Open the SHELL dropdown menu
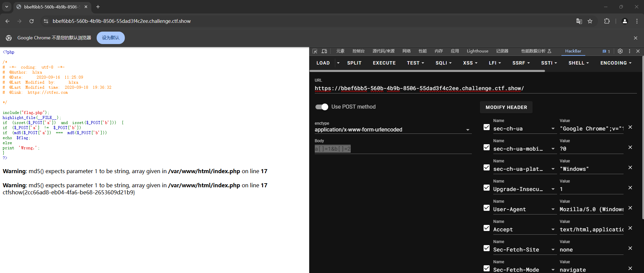The width and height of the screenshot is (644, 273). [579, 63]
